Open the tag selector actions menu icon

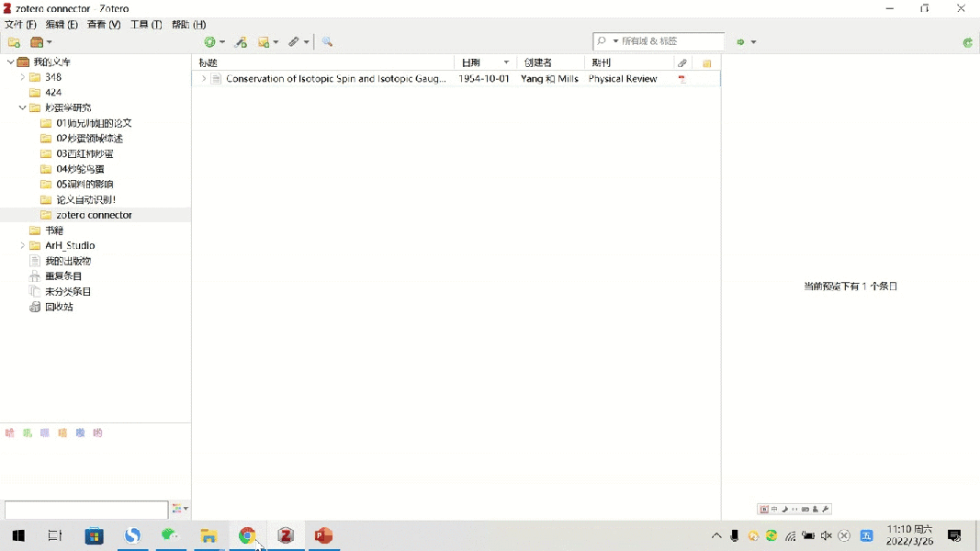tap(180, 509)
